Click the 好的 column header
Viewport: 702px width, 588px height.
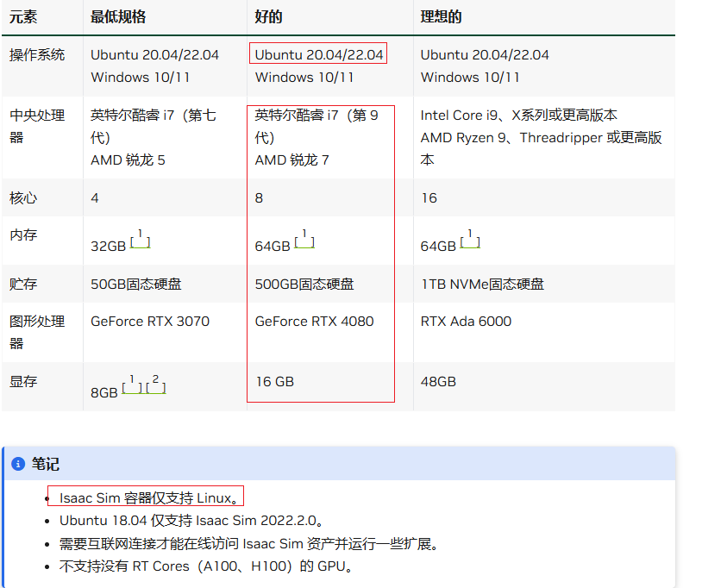268,17
